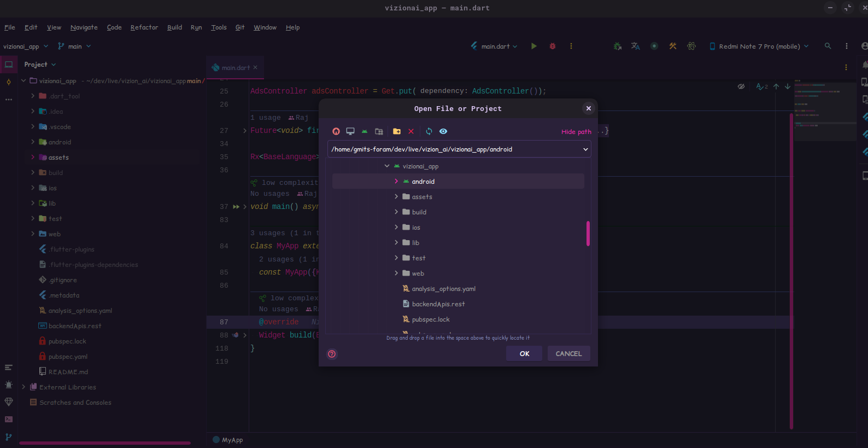Open the main toolbar kebab menu
868x448 pixels.
847,46
